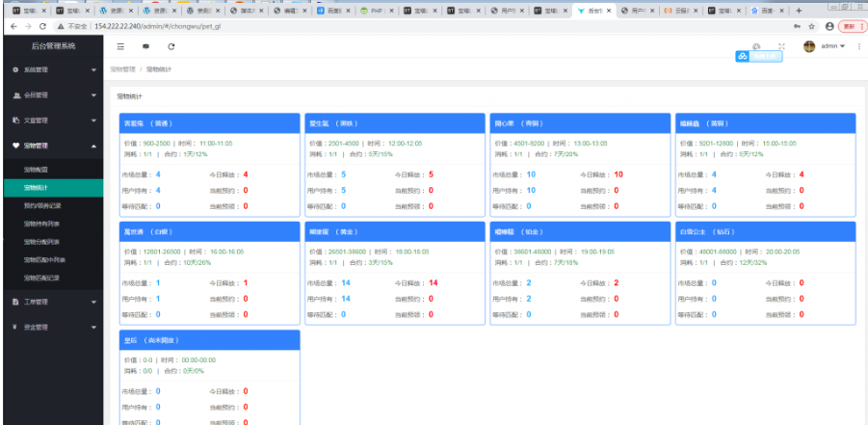Click the admin avatar picture
The width and height of the screenshot is (868, 425).
coord(809,46)
